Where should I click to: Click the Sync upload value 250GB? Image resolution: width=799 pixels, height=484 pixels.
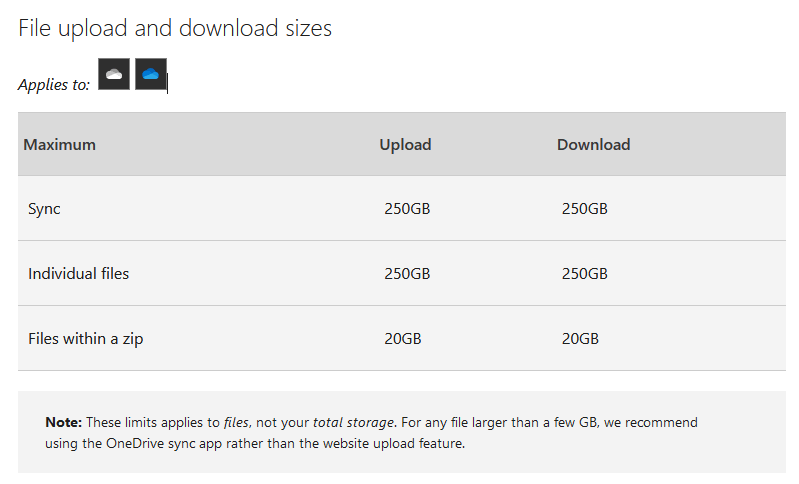click(x=407, y=209)
